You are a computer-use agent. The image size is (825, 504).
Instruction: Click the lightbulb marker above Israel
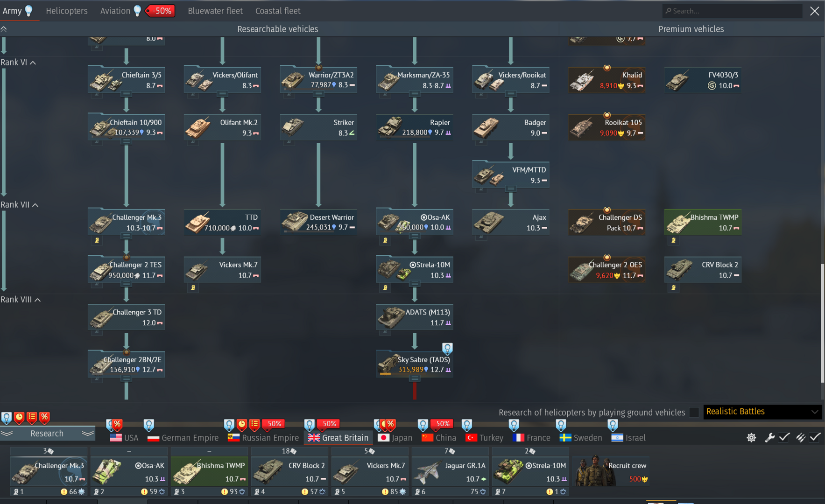tap(613, 425)
